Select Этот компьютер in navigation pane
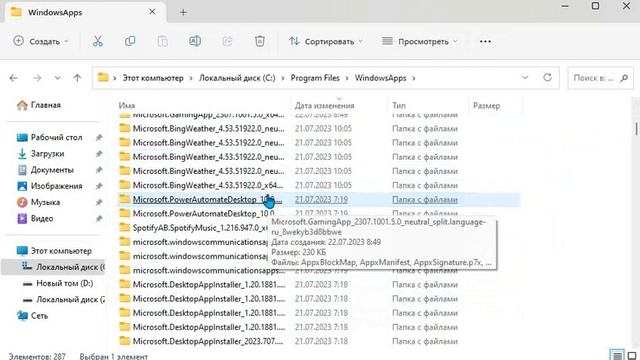The width and height of the screenshot is (640, 360). [54, 251]
